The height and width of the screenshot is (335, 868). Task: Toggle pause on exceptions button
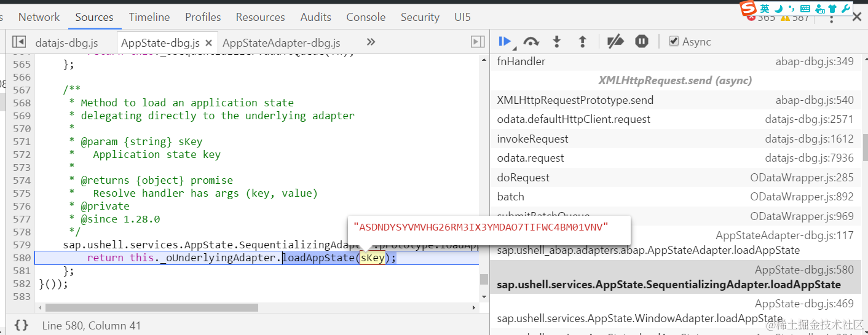click(x=642, y=42)
